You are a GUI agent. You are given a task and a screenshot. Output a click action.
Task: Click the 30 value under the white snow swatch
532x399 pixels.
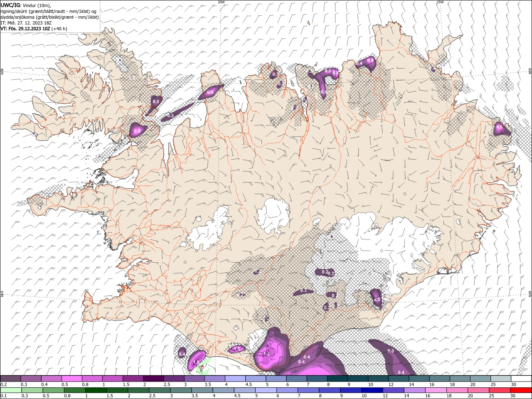(513, 384)
